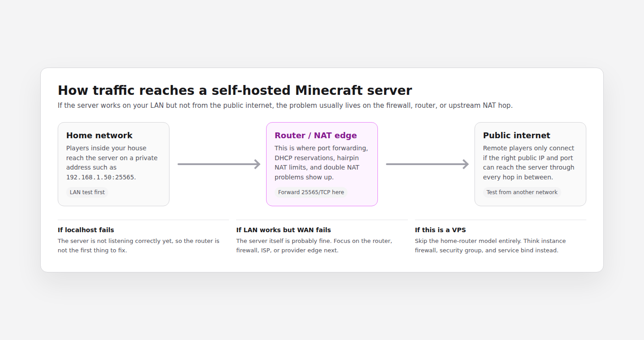Click the 'If LAN works but WAN fails' heading
This screenshot has width=644, height=340.
click(x=284, y=230)
